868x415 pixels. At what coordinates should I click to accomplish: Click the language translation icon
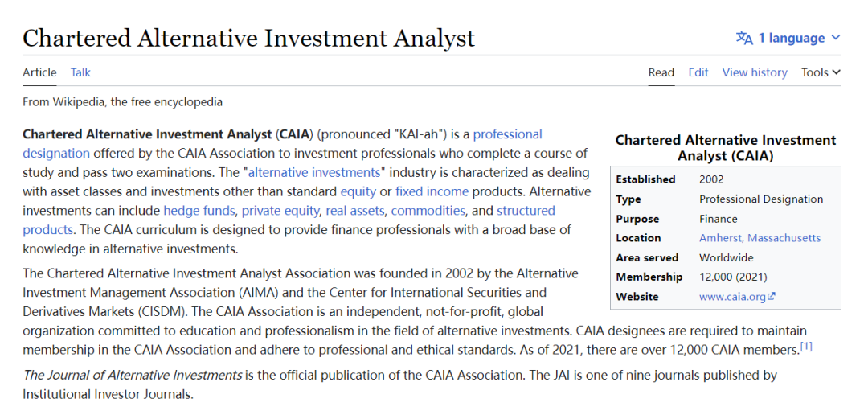pyautogui.click(x=744, y=39)
